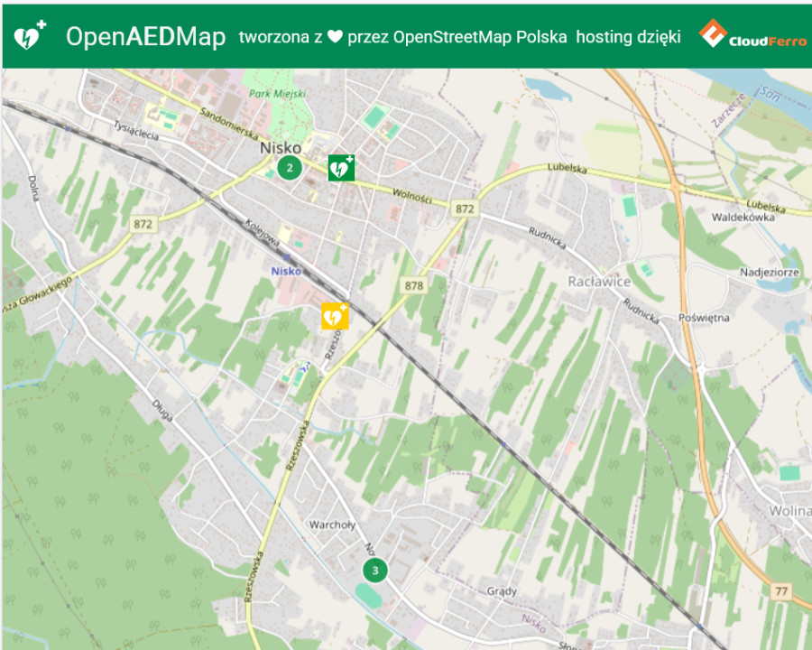Click the OpenAEDMap title text

tap(145, 37)
